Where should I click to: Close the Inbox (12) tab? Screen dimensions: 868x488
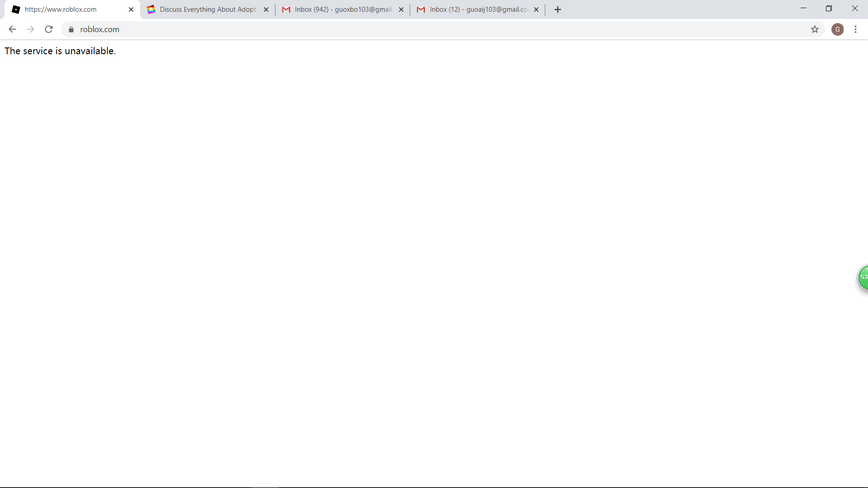(x=536, y=9)
